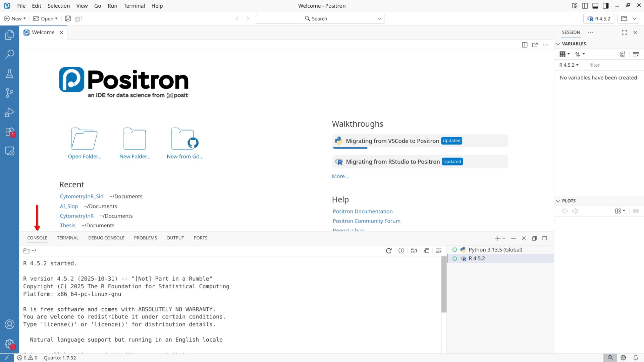Open the Positron Documentation link
The height and width of the screenshot is (362, 644).
coord(362,212)
